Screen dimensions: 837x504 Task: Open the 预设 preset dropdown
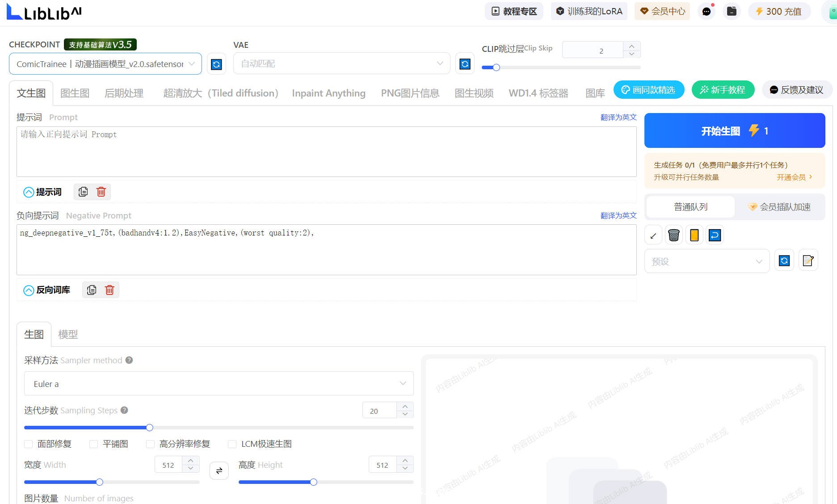point(707,261)
